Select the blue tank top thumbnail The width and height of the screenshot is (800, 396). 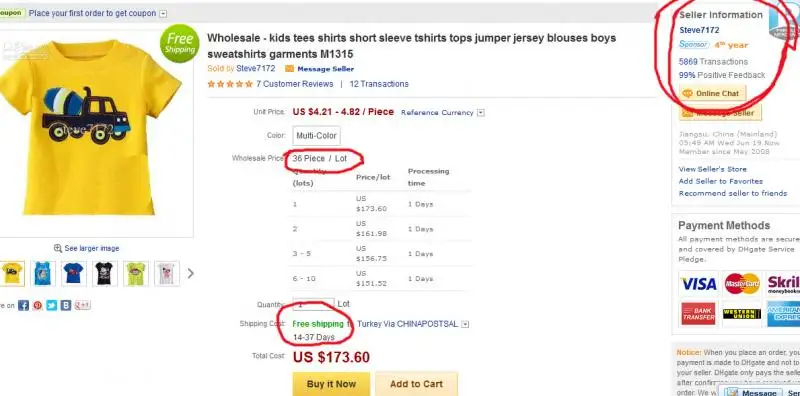coord(43,274)
